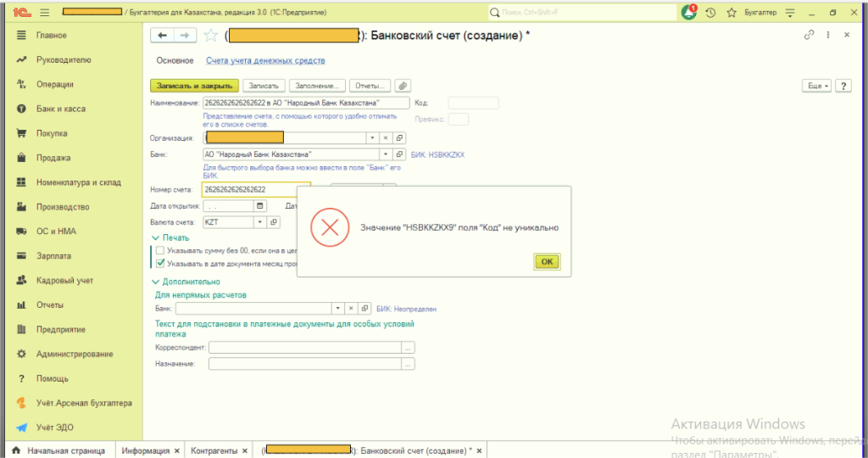Open the history clock icon
This screenshot has width=868, height=458.
point(709,13)
